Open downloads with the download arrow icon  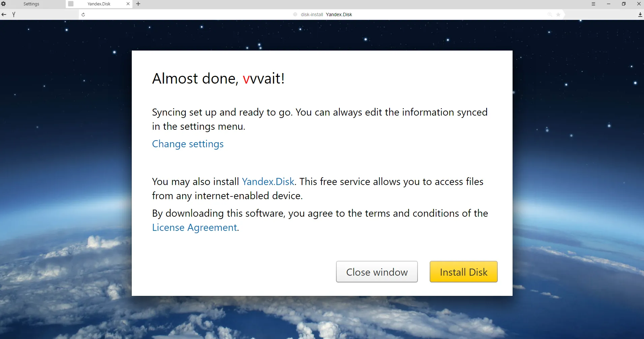[x=640, y=14]
